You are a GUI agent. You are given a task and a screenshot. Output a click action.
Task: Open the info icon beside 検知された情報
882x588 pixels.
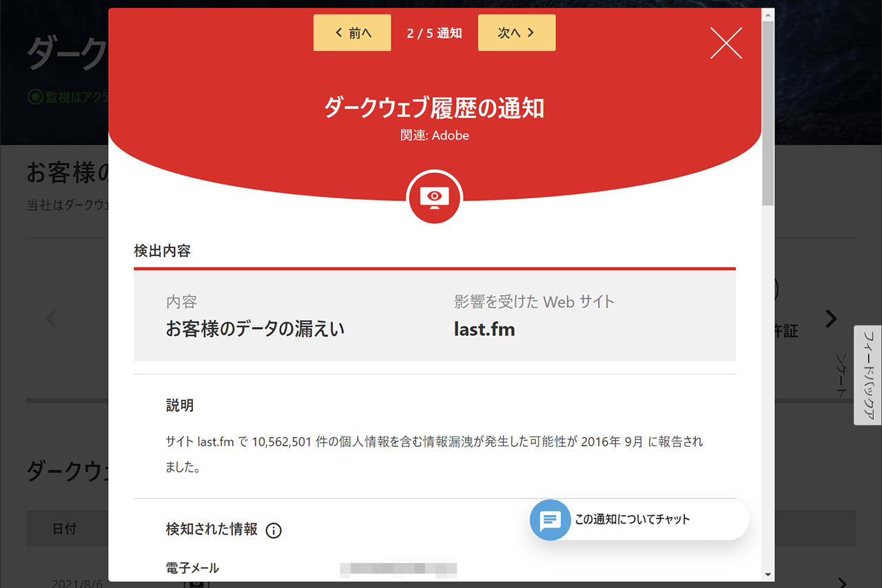pos(274,530)
